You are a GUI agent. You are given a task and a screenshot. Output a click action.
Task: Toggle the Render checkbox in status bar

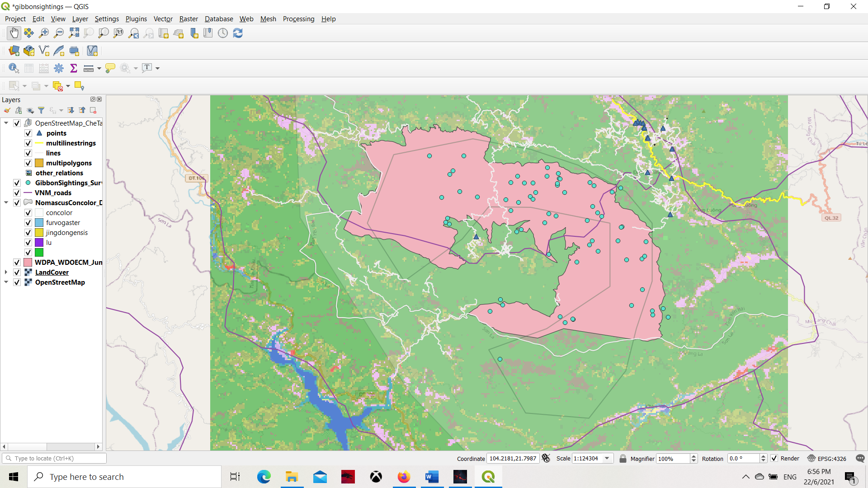click(774, 458)
